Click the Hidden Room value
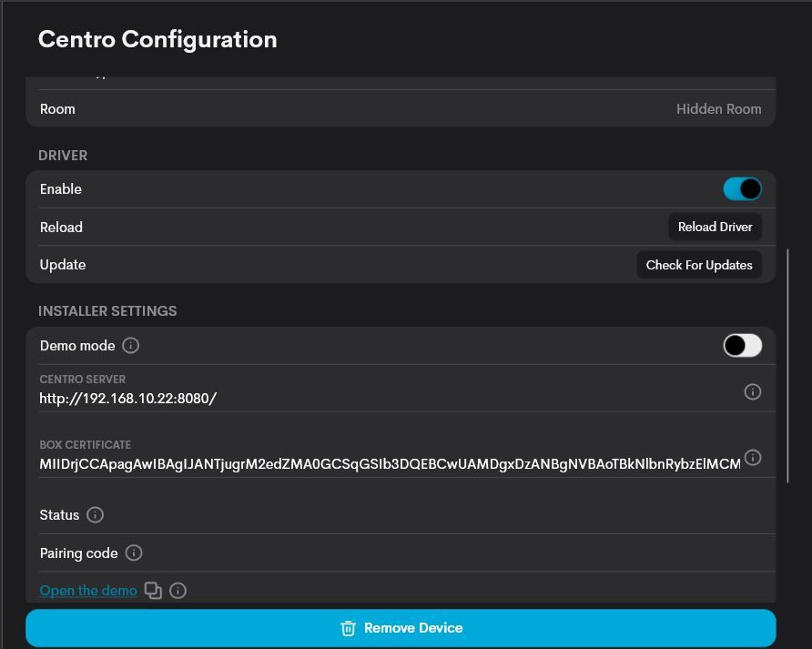Viewport: 812px width, 649px height. [718, 108]
